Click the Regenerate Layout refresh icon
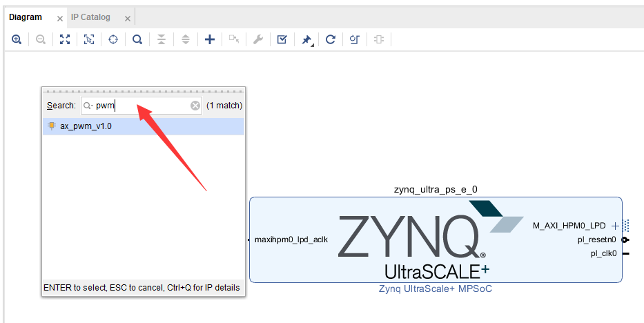The image size is (644, 323). point(331,39)
